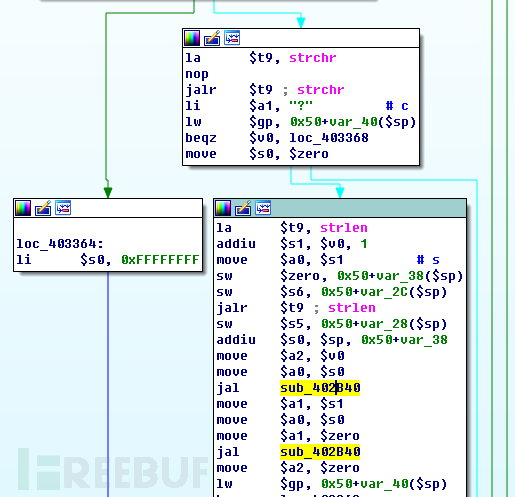
Task: Click first sub_402B40 after move $a0, $s0
Action: (x=320, y=388)
